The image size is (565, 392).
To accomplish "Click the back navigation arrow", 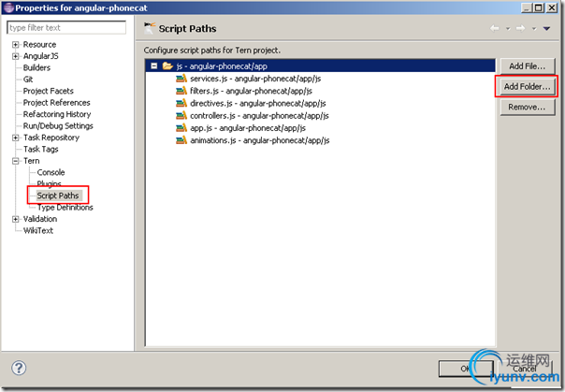I will coord(494,28).
